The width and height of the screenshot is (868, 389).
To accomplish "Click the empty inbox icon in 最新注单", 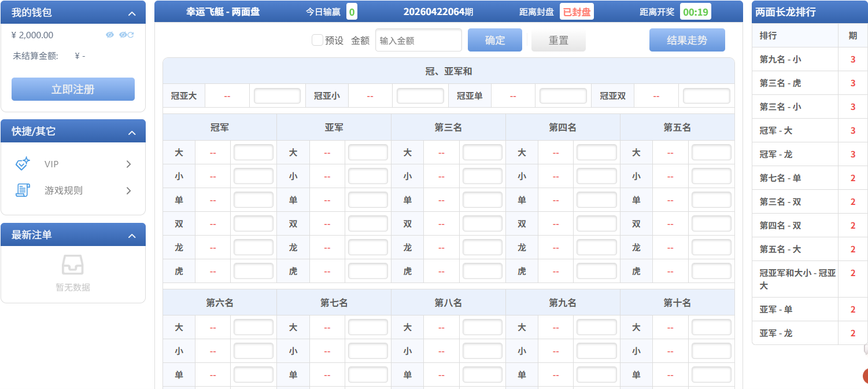I will [x=73, y=265].
